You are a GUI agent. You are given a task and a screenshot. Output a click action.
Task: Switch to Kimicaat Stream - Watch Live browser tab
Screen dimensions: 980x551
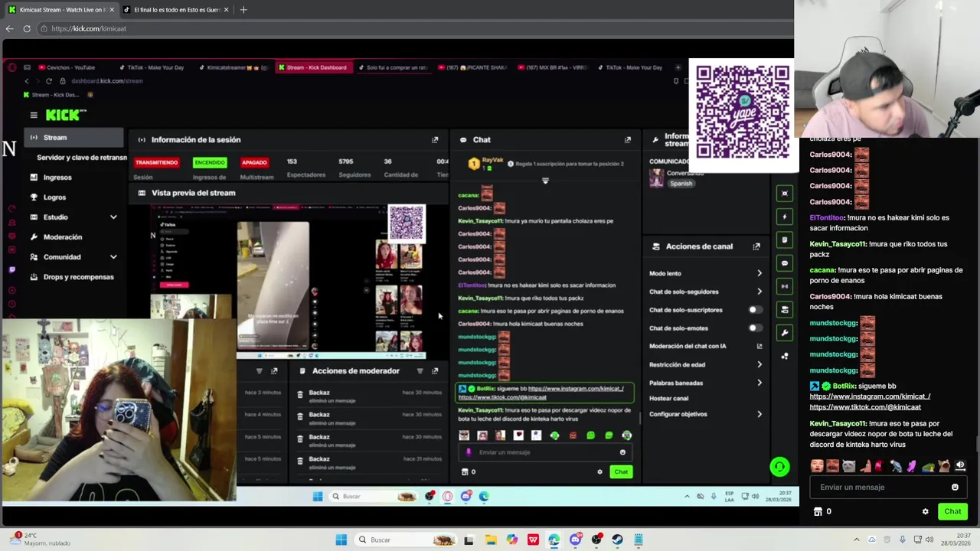[x=60, y=9]
